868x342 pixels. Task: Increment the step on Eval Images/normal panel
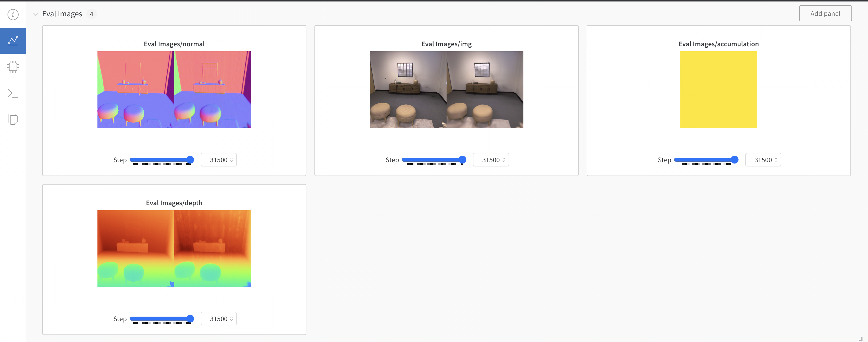pyautogui.click(x=232, y=158)
